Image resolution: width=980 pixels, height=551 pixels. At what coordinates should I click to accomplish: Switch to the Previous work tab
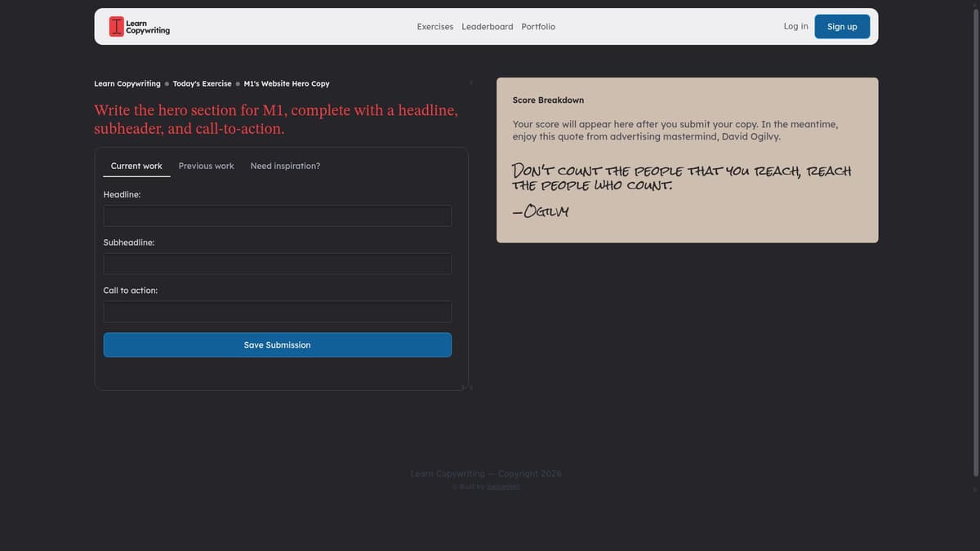point(206,166)
